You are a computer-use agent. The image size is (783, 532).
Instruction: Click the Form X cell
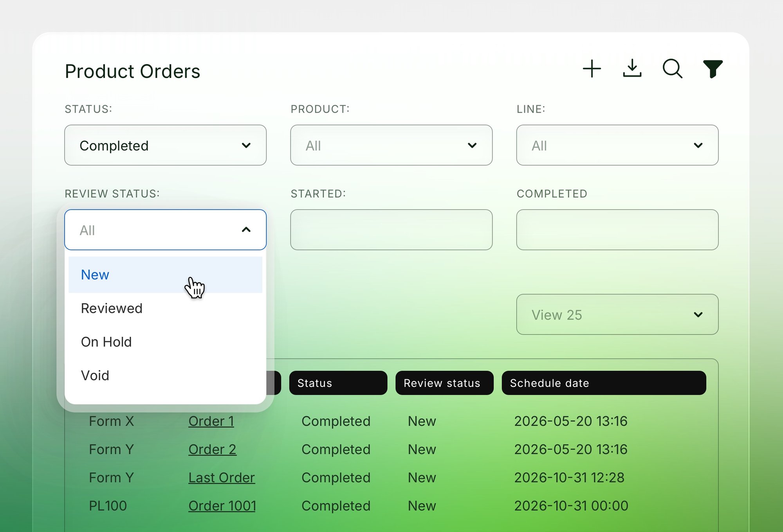[x=112, y=421]
